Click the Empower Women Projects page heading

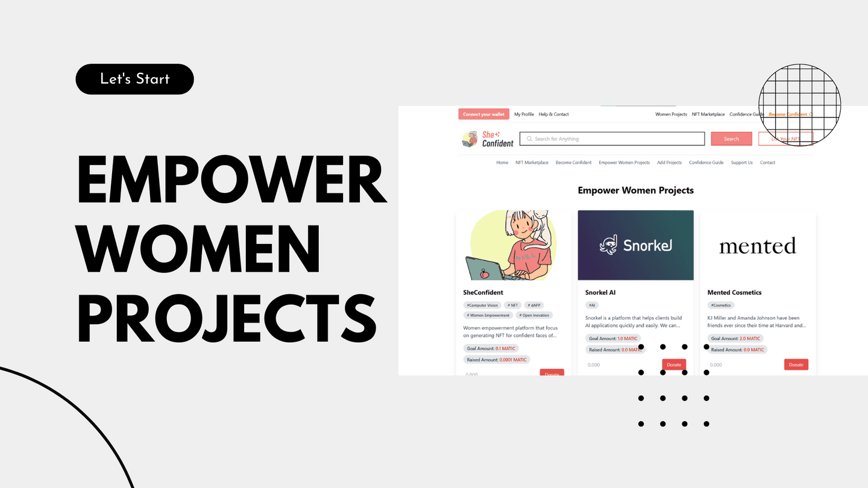point(635,190)
